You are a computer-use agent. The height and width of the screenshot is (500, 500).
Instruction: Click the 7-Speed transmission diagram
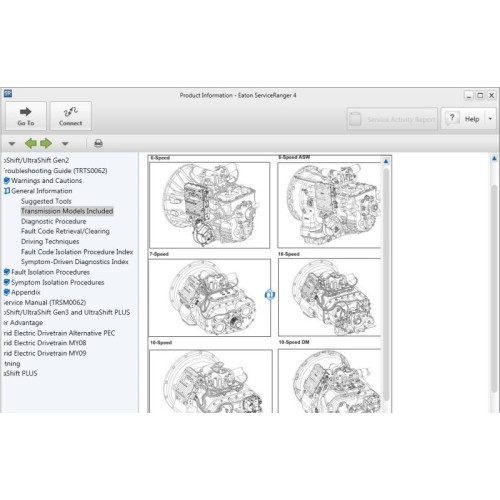point(210,298)
